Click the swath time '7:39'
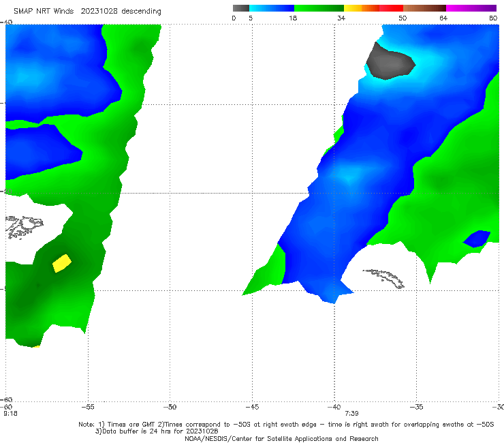The width and height of the screenshot is (504, 443). pyautogui.click(x=351, y=414)
